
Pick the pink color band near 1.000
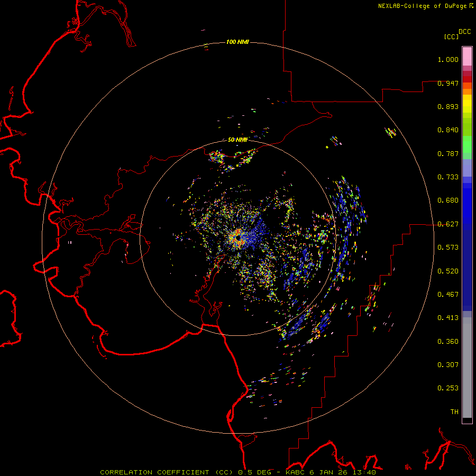(x=467, y=56)
